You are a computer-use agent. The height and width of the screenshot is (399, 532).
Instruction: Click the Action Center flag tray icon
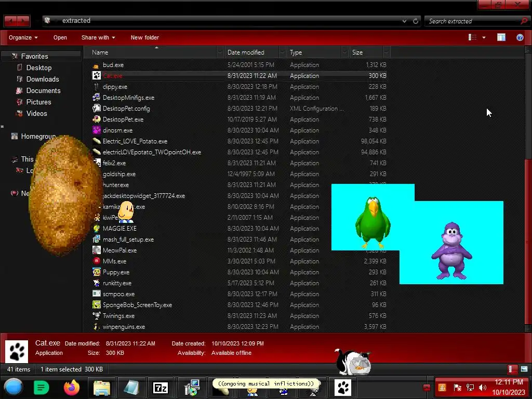coord(457,388)
